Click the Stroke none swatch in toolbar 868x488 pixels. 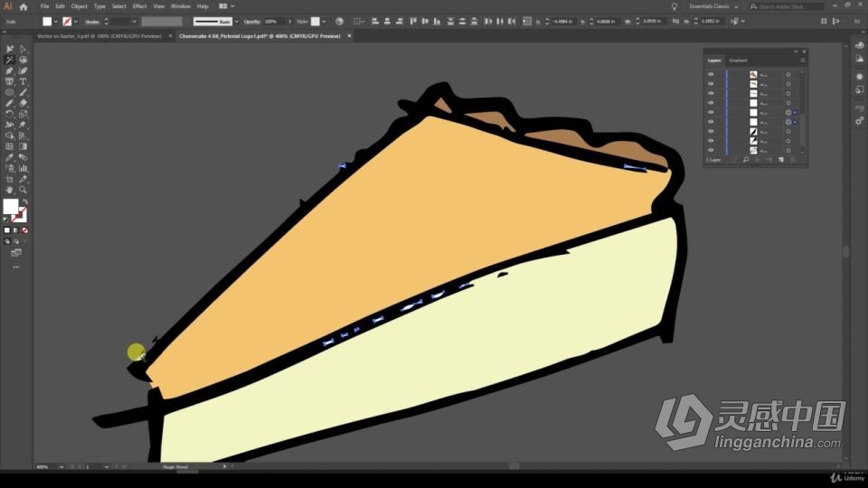click(x=19, y=215)
